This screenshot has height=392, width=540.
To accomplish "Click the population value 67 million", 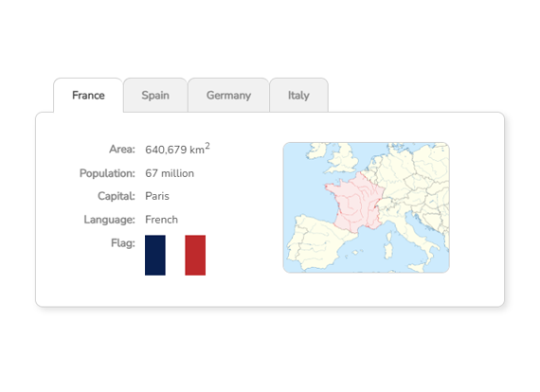I will pos(170,173).
